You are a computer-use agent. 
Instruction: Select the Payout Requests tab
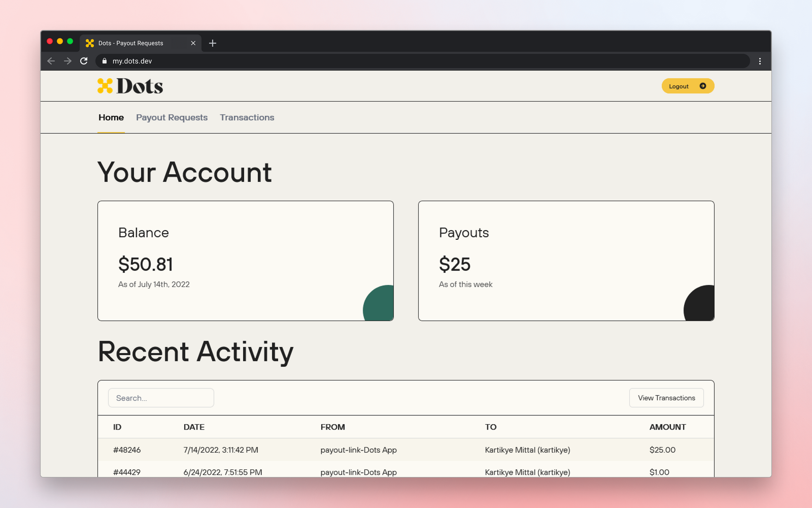171,117
